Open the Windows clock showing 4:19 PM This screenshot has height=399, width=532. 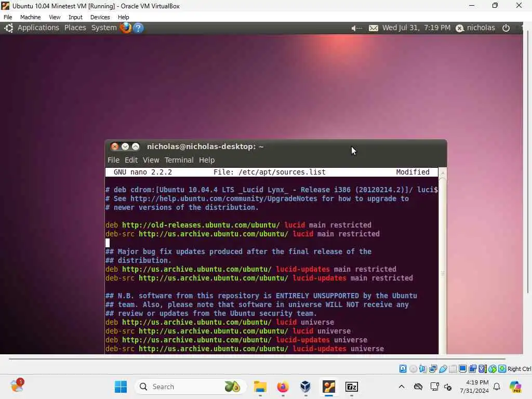coord(474,387)
